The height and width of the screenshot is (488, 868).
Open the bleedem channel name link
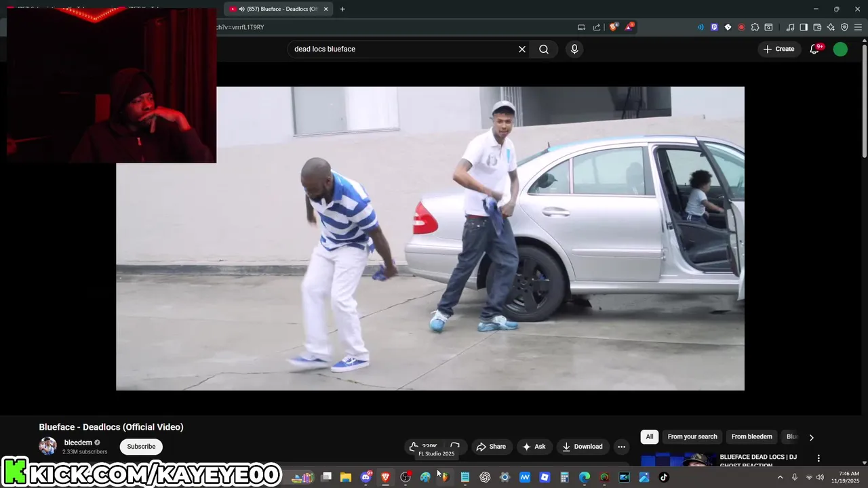click(78, 443)
